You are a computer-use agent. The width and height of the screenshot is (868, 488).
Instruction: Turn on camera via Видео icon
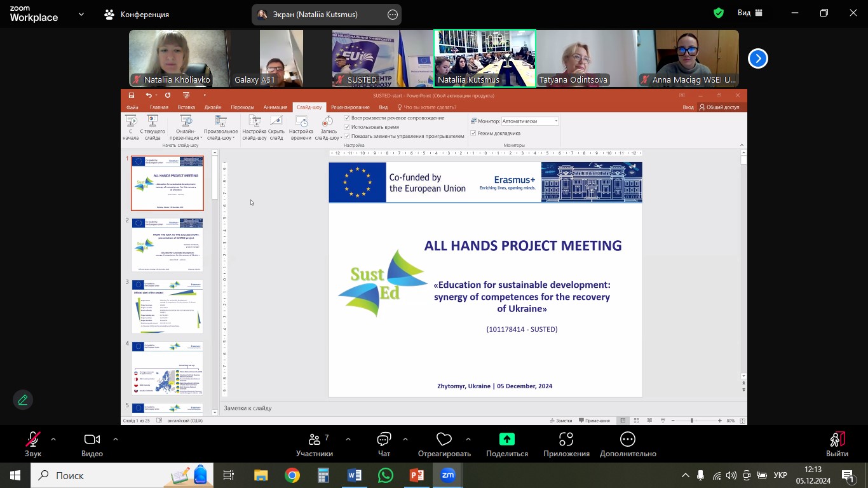click(x=92, y=440)
